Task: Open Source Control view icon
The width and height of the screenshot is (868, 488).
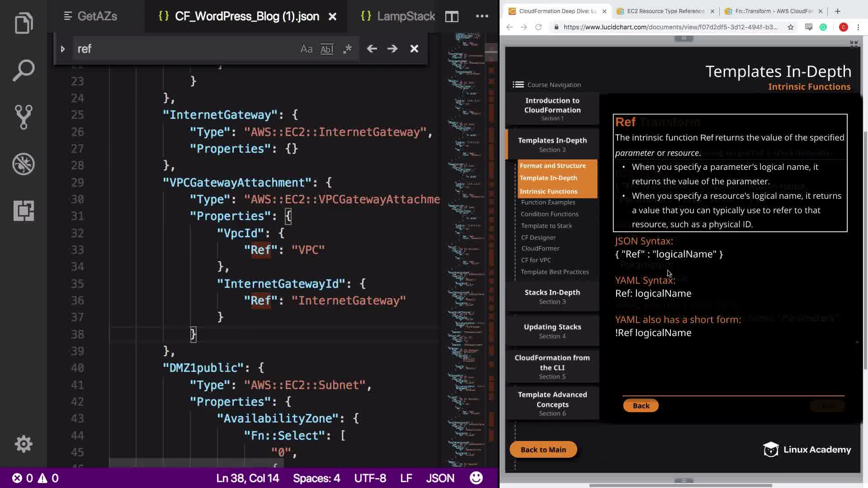Action: 24,117
